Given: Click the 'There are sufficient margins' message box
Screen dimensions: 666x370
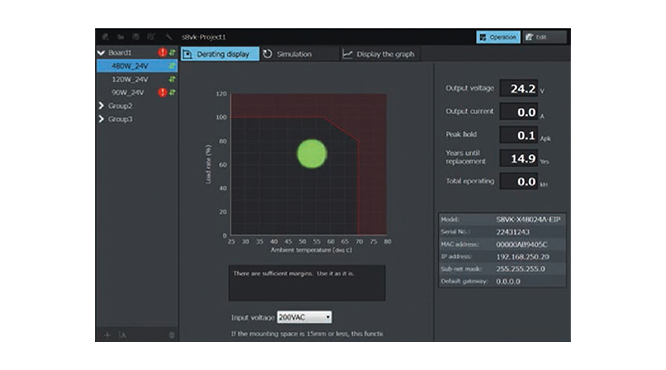Looking at the screenshot, I should point(307,283).
